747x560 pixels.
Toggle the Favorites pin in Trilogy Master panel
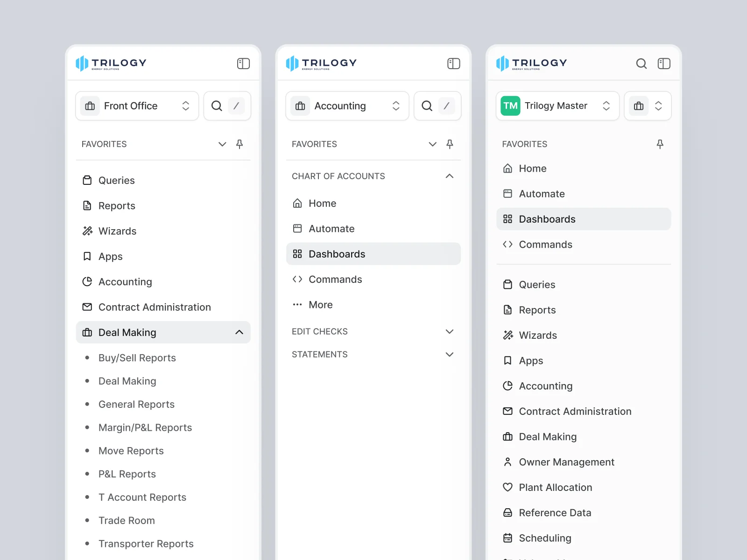tap(660, 144)
